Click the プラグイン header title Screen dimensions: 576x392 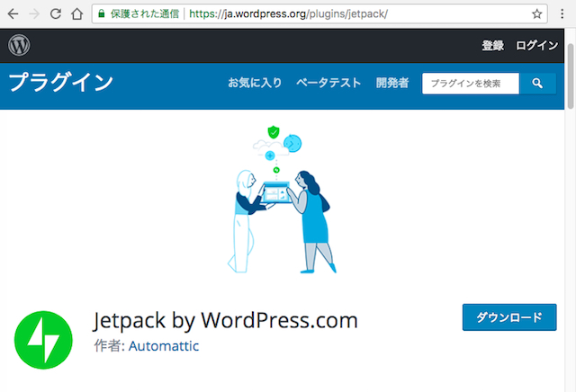(x=61, y=84)
